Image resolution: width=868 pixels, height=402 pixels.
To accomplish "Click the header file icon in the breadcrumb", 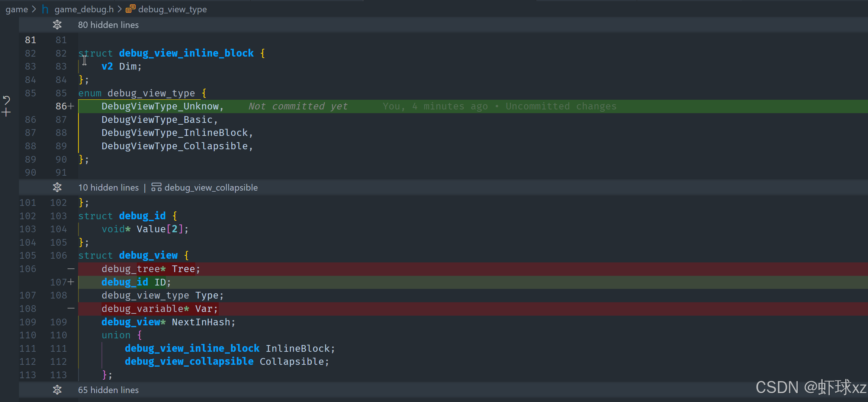I will [45, 9].
